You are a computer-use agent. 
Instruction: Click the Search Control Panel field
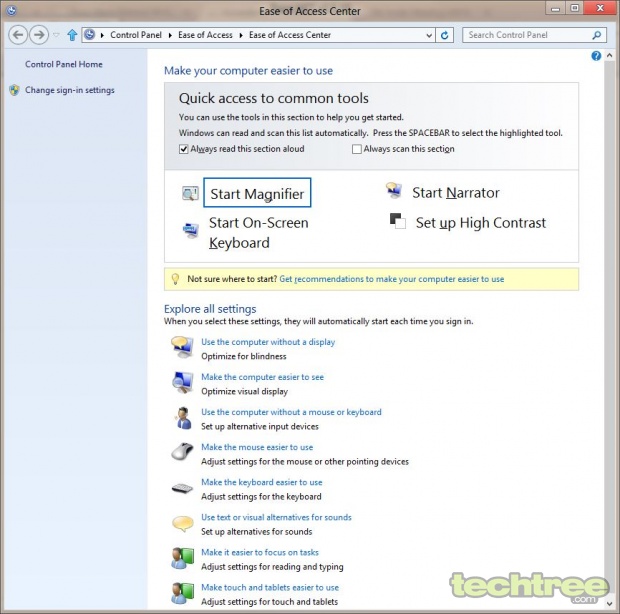[x=534, y=35]
